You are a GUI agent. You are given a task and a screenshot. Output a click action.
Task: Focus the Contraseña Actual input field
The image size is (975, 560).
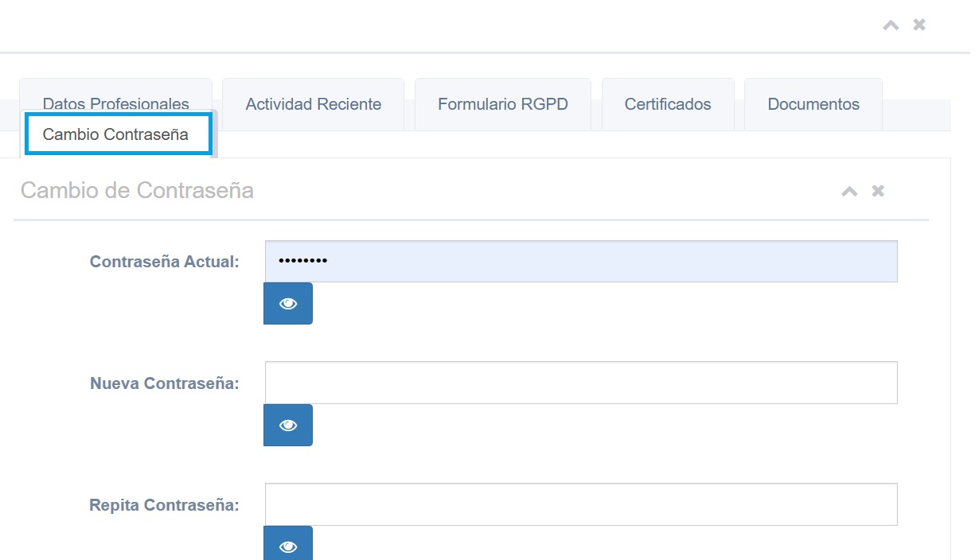(x=581, y=262)
